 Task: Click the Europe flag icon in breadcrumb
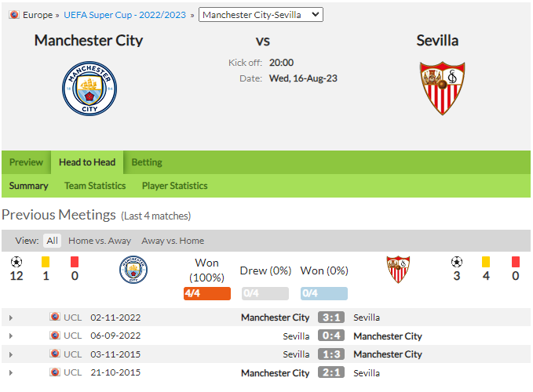(x=14, y=15)
